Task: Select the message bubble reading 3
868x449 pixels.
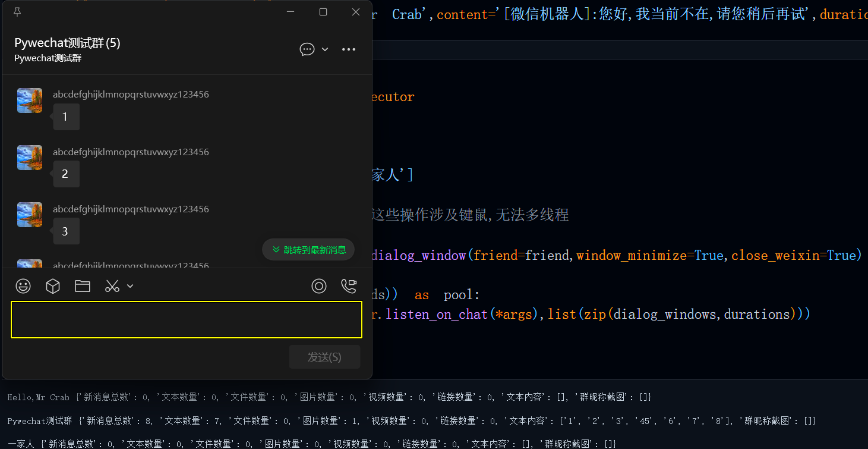Action: [x=66, y=231]
